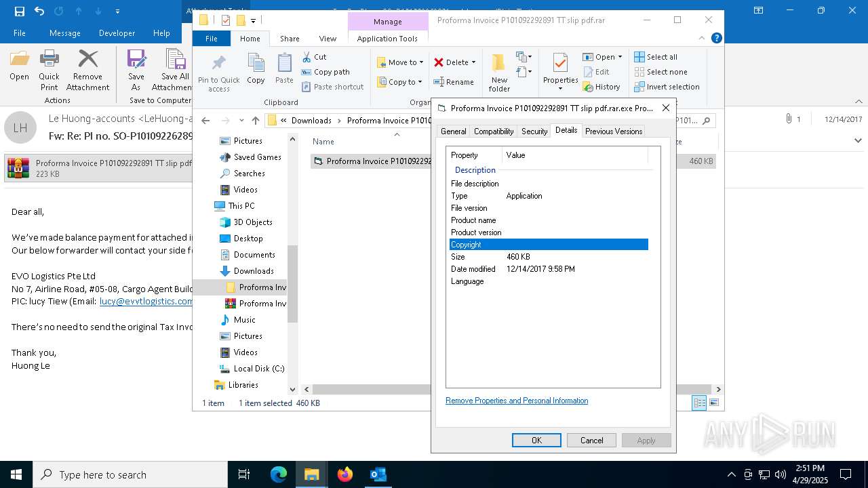Click the Properties checkmark icon
The height and width of the screenshot is (488, 868).
560,63
